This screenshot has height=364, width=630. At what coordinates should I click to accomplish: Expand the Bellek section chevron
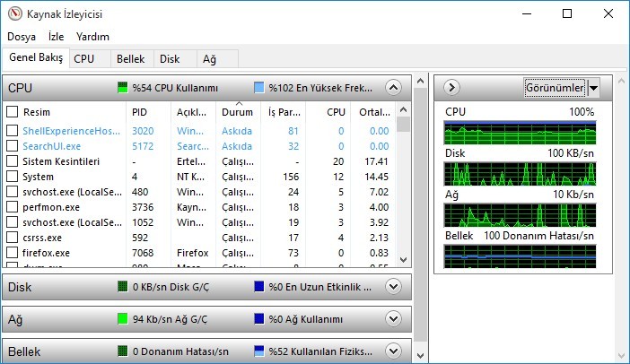[393, 351]
